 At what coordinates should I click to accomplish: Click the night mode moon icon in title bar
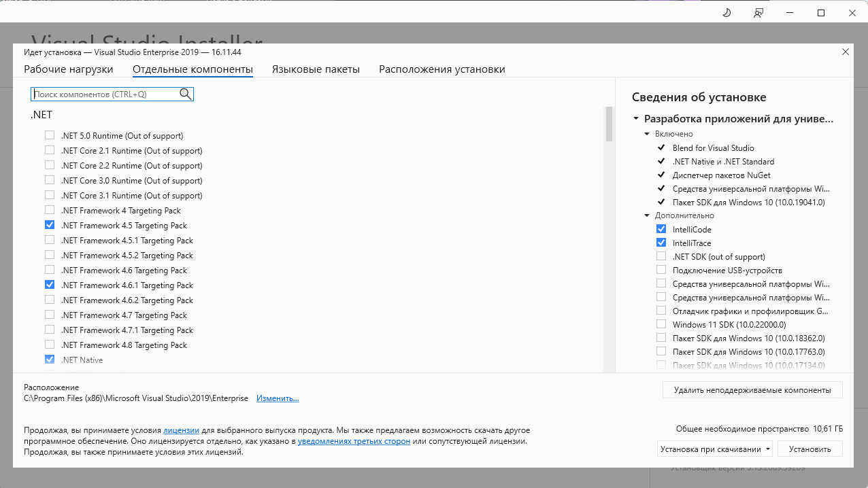point(727,13)
